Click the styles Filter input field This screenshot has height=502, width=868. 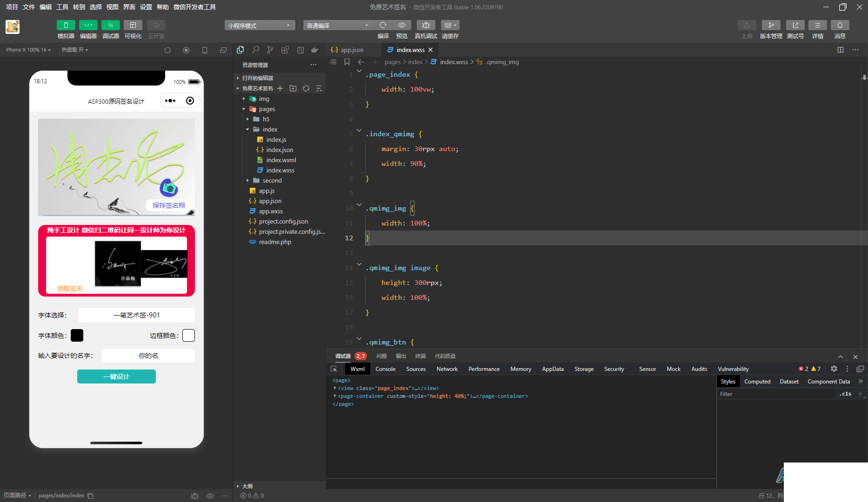(x=776, y=394)
